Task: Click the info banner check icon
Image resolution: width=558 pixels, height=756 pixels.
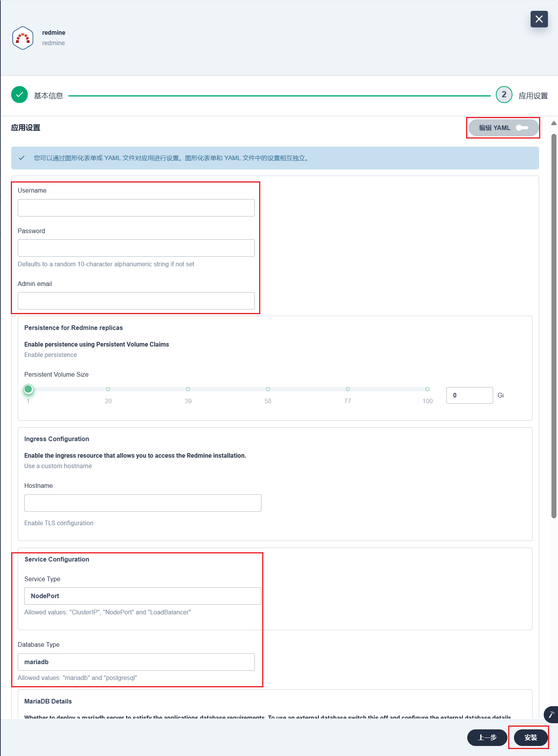Action: [22, 158]
